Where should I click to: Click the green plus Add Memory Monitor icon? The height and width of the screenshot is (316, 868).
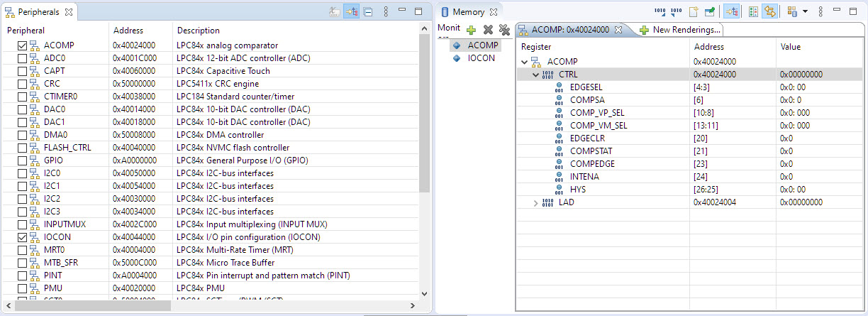[471, 29]
